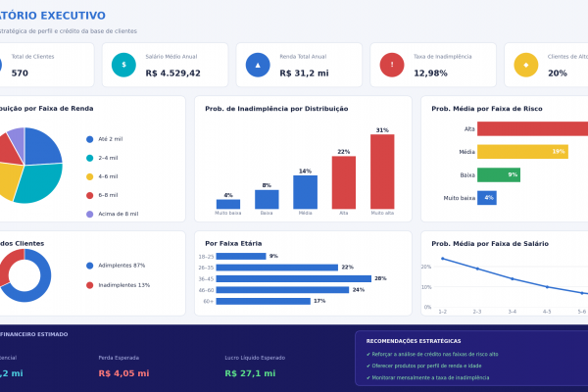Click 'Prob. Média por Faixa de Salário' title
The height and width of the screenshot is (392, 588).
coord(490,244)
